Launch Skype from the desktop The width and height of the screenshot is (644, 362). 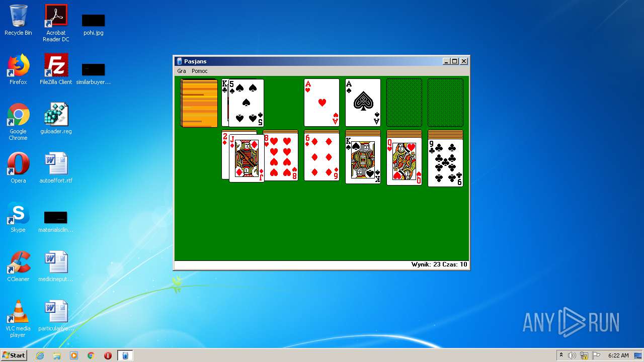click(x=18, y=217)
